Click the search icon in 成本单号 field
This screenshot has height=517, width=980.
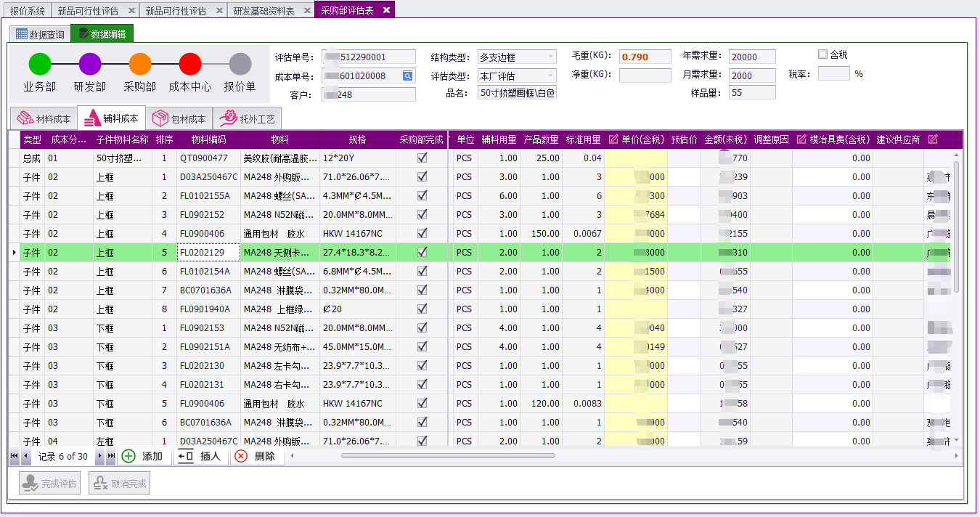tap(408, 76)
